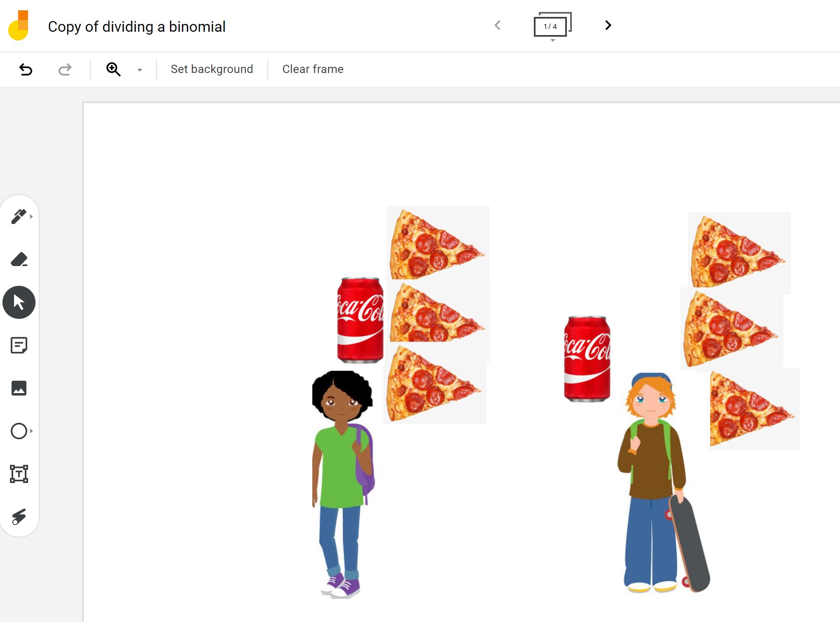Undo the last action
Image resolution: width=840 pixels, height=622 pixels.
pos(26,69)
